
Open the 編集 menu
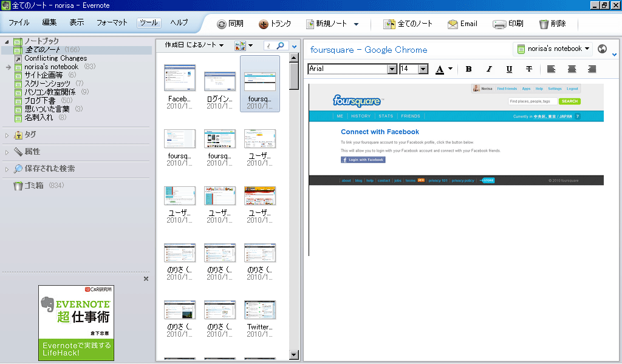point(50,22)
